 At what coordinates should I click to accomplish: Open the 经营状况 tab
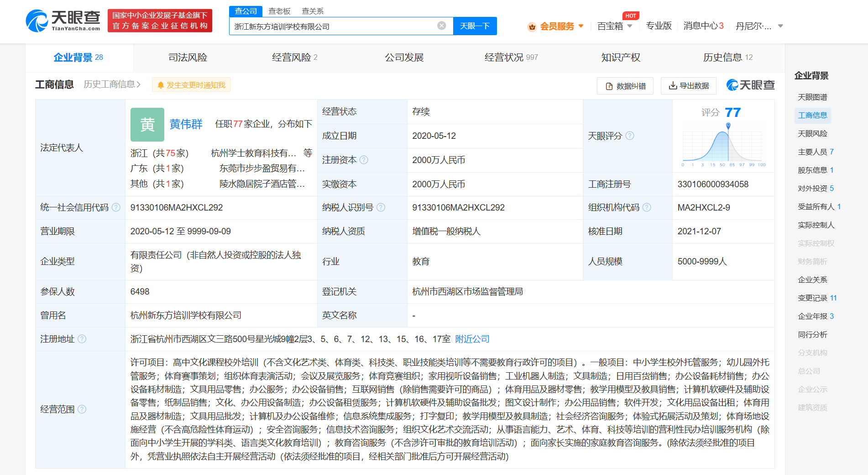pyautogui.click(x=511, y=58)
